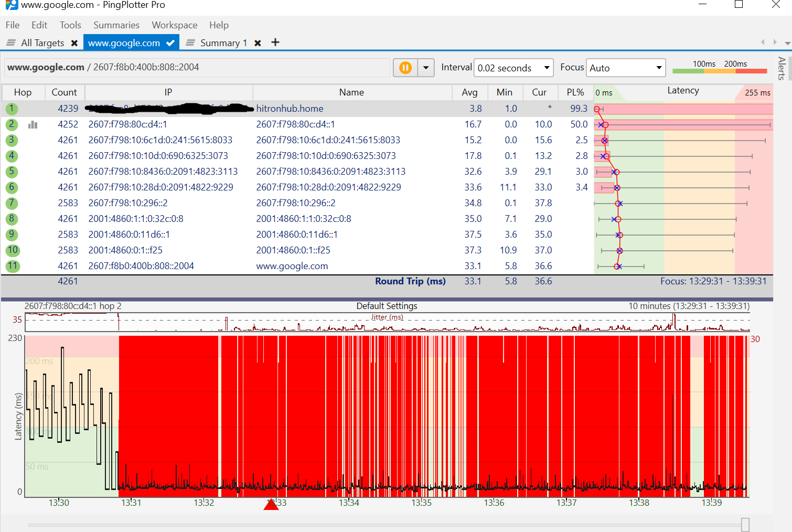The height and width of the screenshot is (532, 792).
Task: Click the Default Settings graph title
Action: tap(387, 306)
